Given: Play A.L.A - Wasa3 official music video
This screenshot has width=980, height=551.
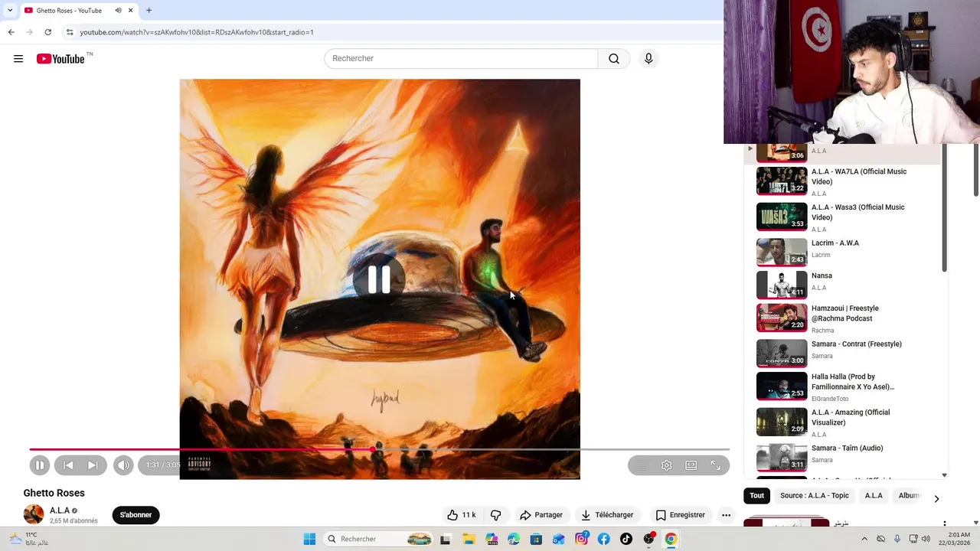Looking at the screenshot, I should tap(842, 217).
